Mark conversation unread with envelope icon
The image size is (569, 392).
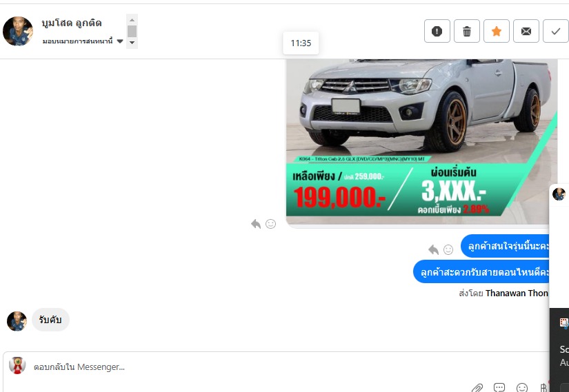[526, 31]
